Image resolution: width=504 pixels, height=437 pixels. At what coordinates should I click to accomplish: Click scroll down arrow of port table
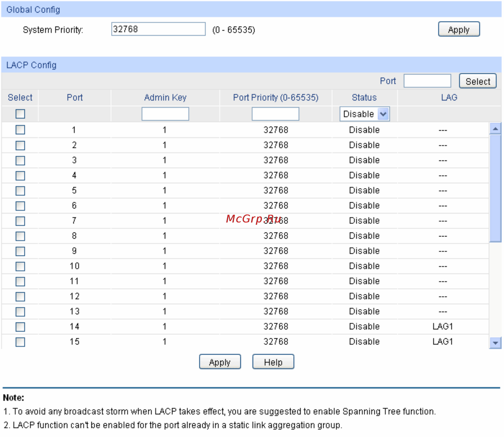tap(495, 343)
